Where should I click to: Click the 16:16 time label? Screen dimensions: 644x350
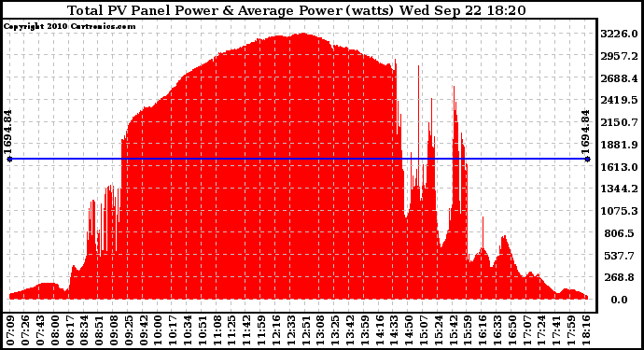[x=481, y=331]
